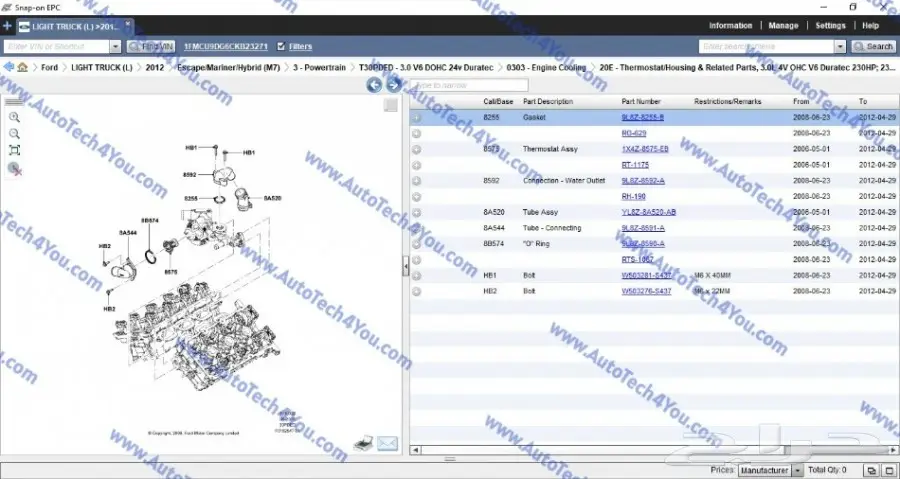The image size is (900, 479).
Task: Click the last icon in the status bar
Action: [x=889, y=470]
